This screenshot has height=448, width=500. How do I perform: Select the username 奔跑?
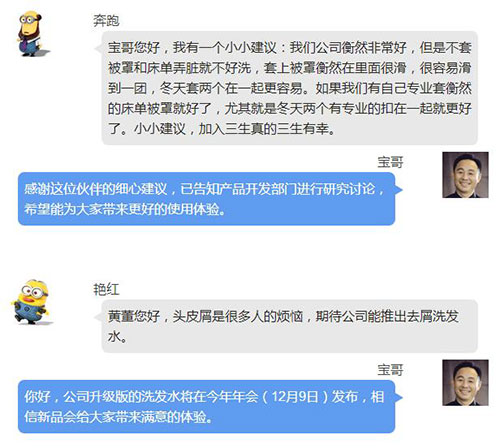106,21
